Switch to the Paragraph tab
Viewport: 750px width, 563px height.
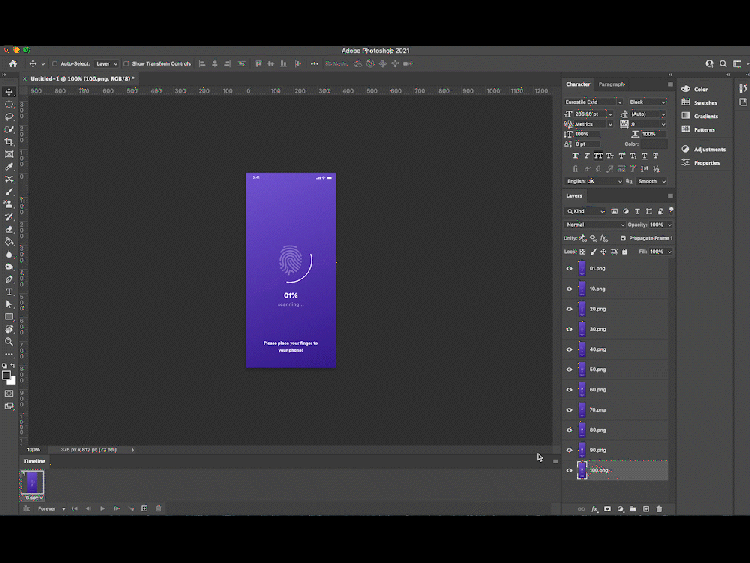612,84
